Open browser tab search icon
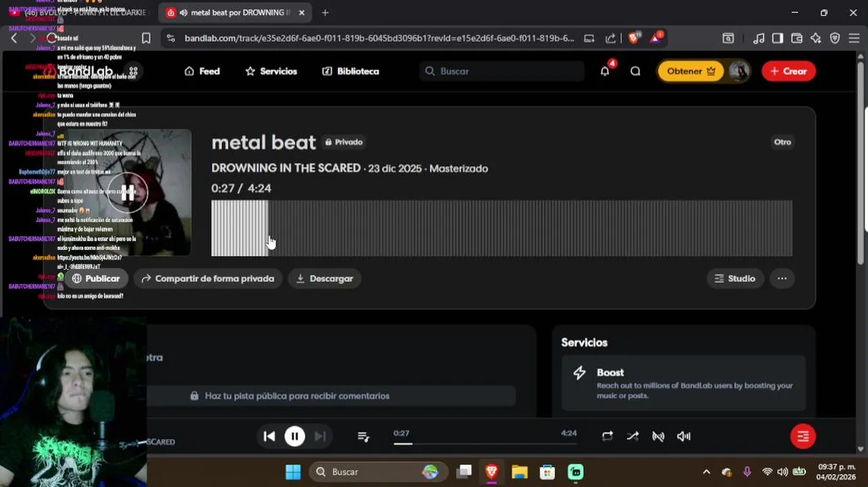This screenshot has height=487, width=868. [x=728, y=39]
